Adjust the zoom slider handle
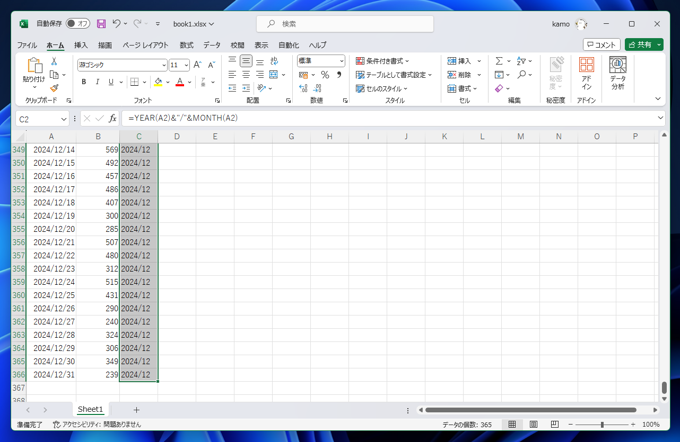 coord(602,424)
